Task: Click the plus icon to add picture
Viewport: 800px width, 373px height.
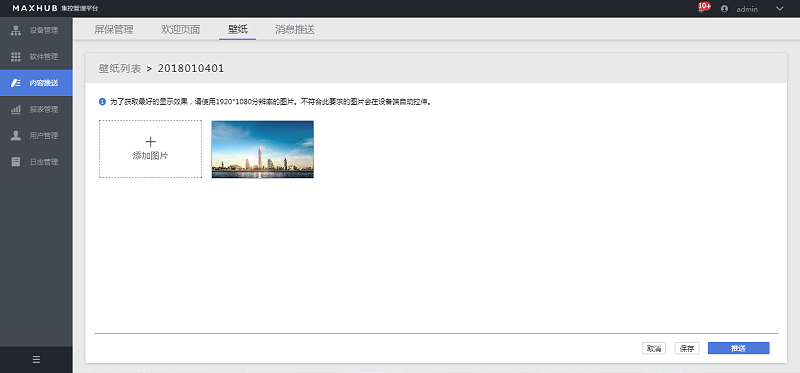Action: [x=151, y=142]
